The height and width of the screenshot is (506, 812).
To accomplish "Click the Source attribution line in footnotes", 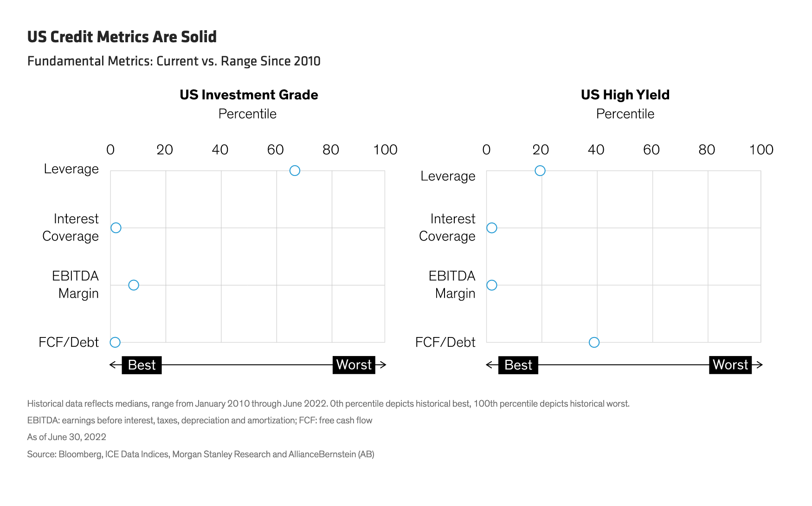I will 200,454.
